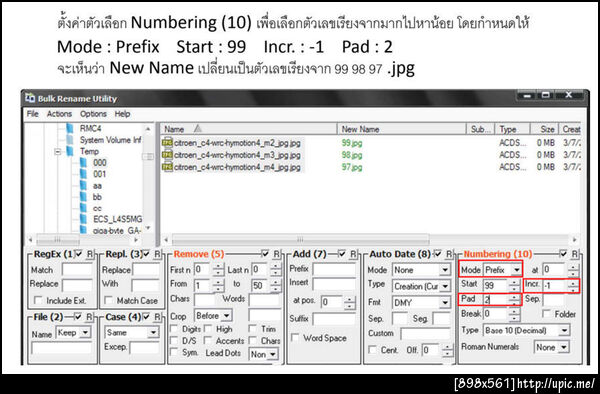The width and height of the screenshot is (600, 394).
Task: Click file icon for citroen m3 jpg
Action: (x=167, y=155)
